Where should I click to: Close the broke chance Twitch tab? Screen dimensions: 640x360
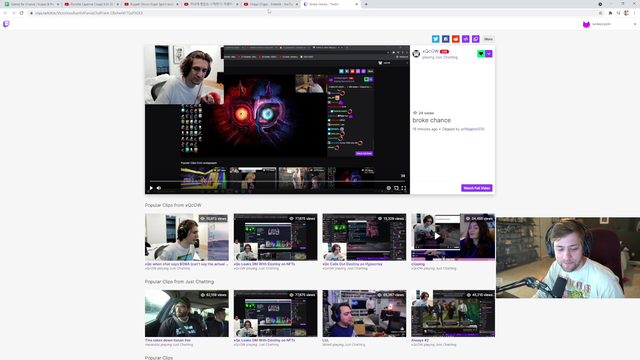(x=357, y=4)
